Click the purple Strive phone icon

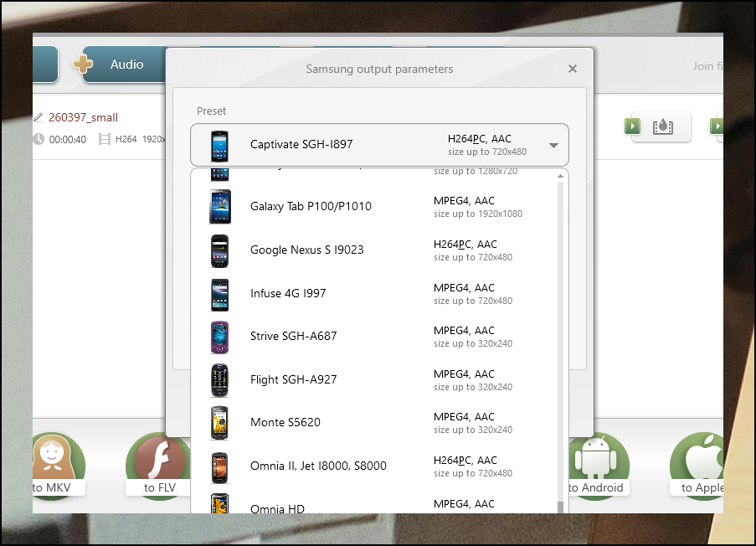pos(219,337)
